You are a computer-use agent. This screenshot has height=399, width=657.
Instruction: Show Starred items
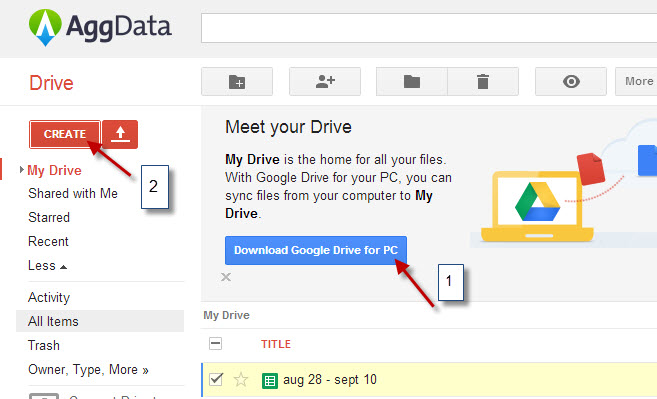pos(49,217)
